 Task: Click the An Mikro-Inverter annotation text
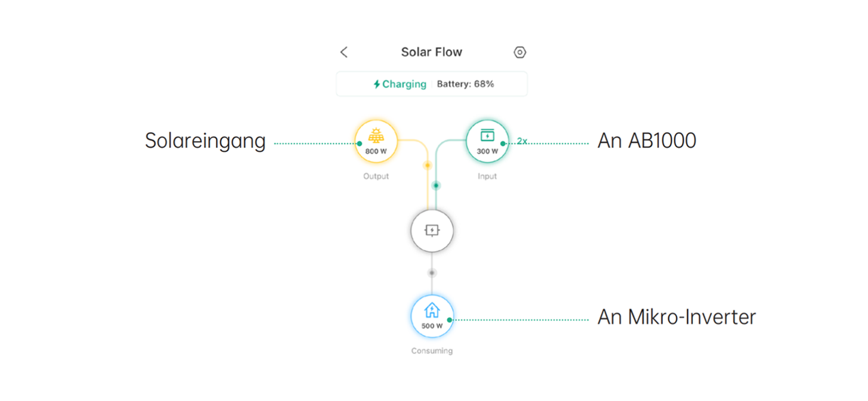pos(677,317)
